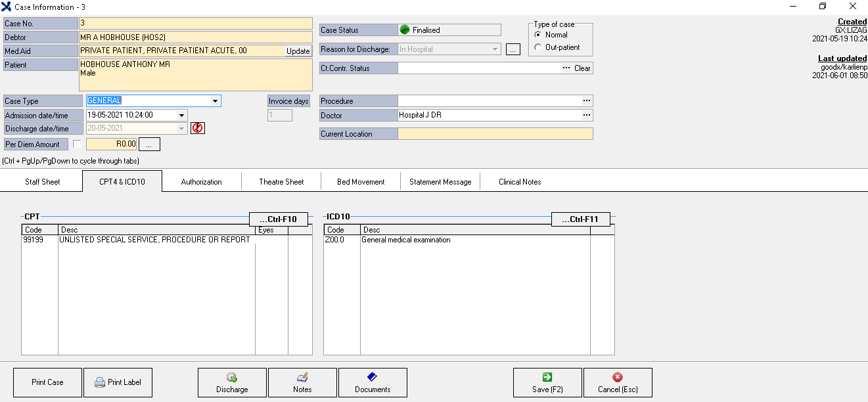This screenshot has width=868, height=402.
Task: Select the Out-patient radio button
Action: click(539, 47)
